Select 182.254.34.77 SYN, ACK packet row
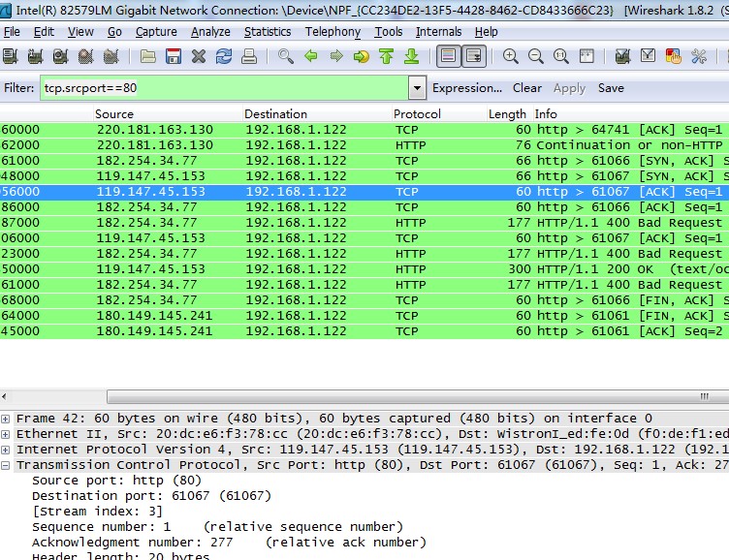 pyautogui.click(x=364, y=161)
